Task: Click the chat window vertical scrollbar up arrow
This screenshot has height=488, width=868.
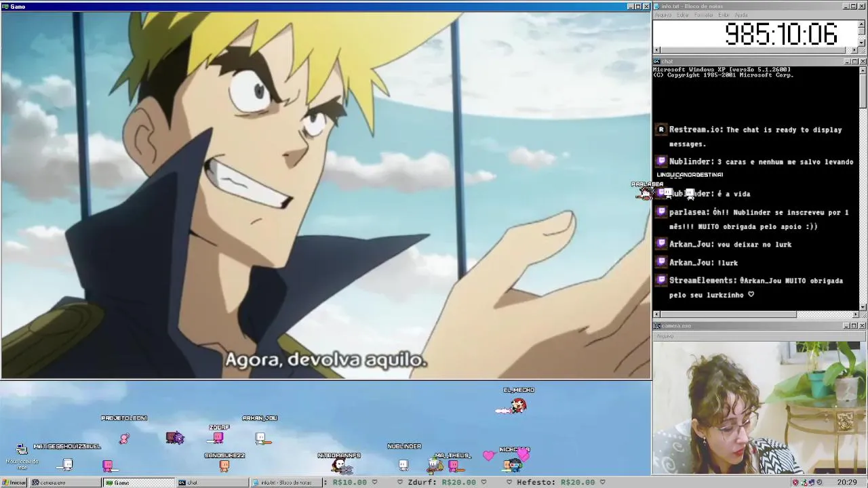Action: tap(863, 70)
